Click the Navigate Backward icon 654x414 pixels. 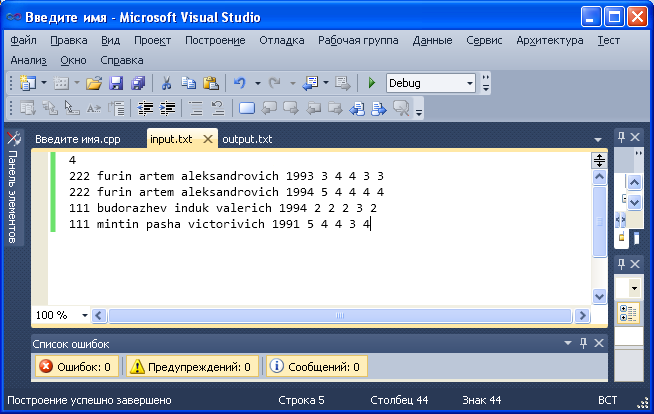pyautogui.click(x=311, y=83)
